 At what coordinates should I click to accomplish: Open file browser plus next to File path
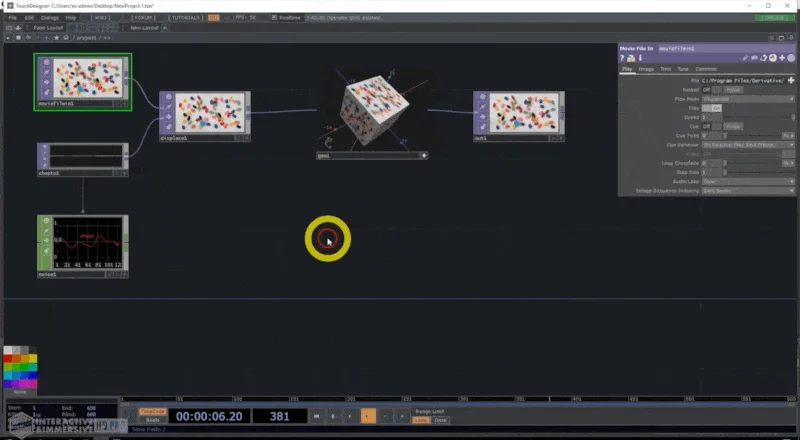pyautogui.click(x=791, y=80)
